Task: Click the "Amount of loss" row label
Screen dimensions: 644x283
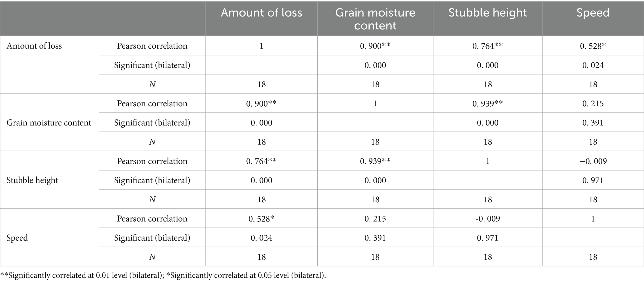Action: coord(34,46)
